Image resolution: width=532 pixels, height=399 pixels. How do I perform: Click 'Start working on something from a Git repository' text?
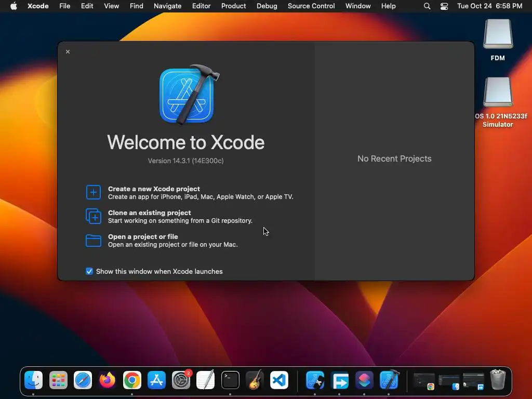[180, 220]
